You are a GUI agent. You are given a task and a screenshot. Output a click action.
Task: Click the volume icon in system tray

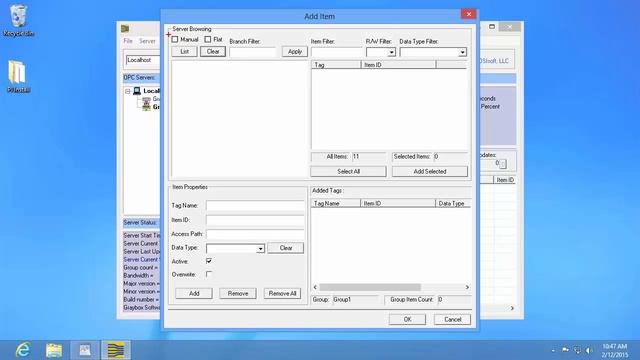tap(589, 350)
